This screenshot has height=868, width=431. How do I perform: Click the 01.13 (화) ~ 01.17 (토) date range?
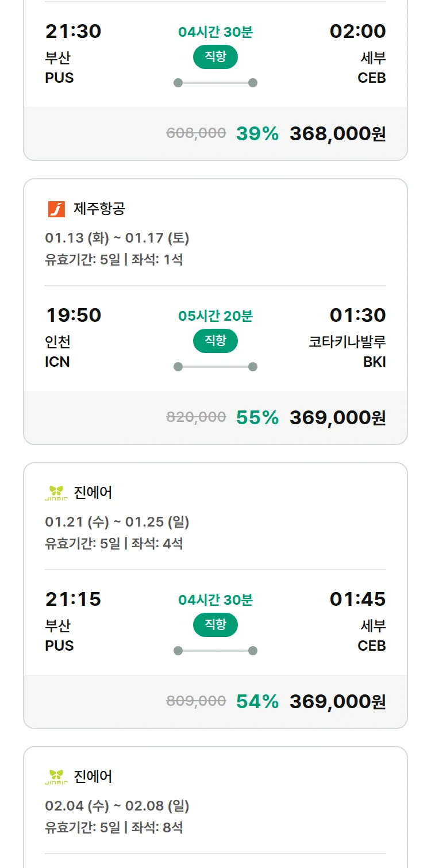117,237
